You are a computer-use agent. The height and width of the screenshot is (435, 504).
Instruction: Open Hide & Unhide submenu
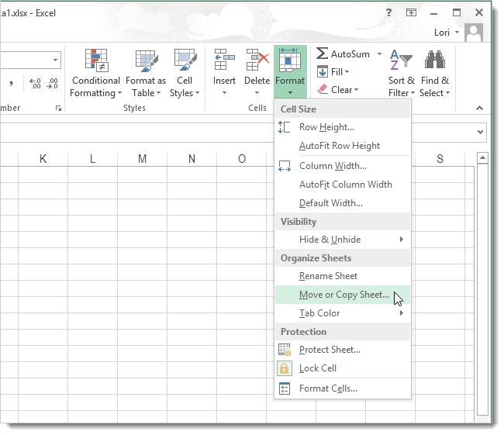pyautogui.click(x=343, y=240)
